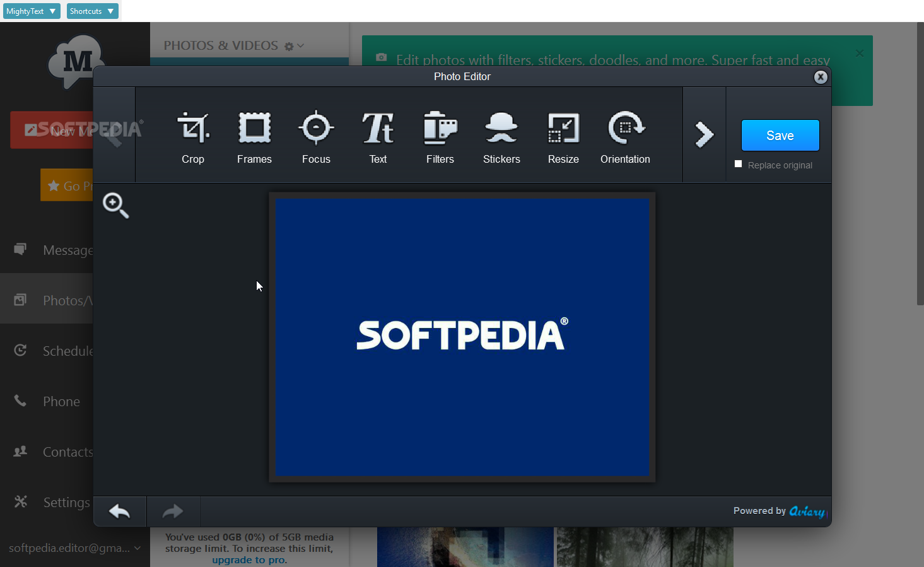
Task: Open Photos & Videos gear settings
Action: click(x=294, y=46)
